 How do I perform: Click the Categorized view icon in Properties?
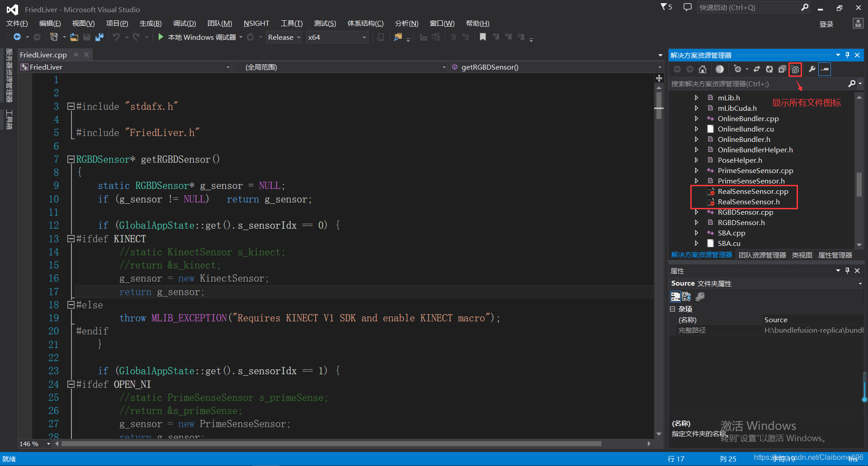pyautogui.click(x=675, y=297)
